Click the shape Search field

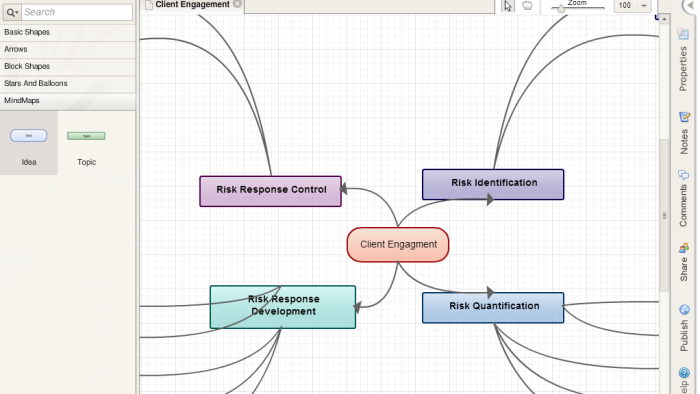pos(77,12)
